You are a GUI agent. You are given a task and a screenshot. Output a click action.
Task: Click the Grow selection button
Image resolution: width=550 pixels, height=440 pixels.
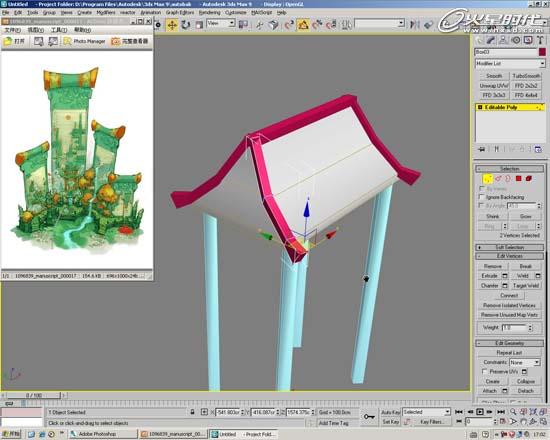pos(525,216)
